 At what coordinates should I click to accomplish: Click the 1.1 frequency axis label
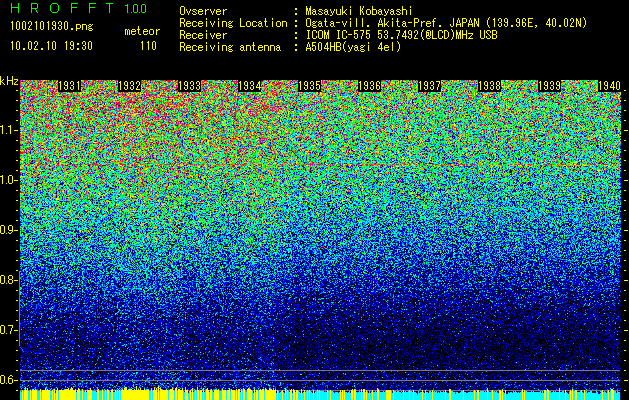[x=8, y=130]
